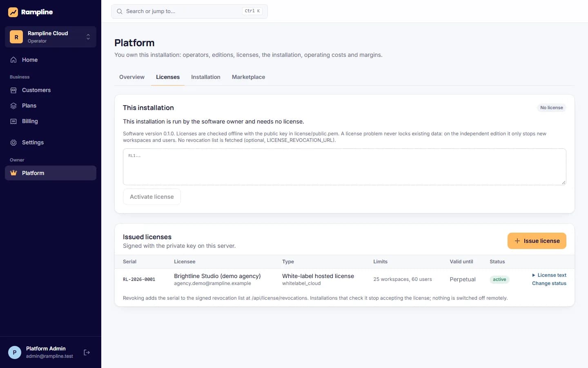The image size is (588, 368).
Task: Click the limits 25 workspaces, 60 users
Action: point(403,279)
